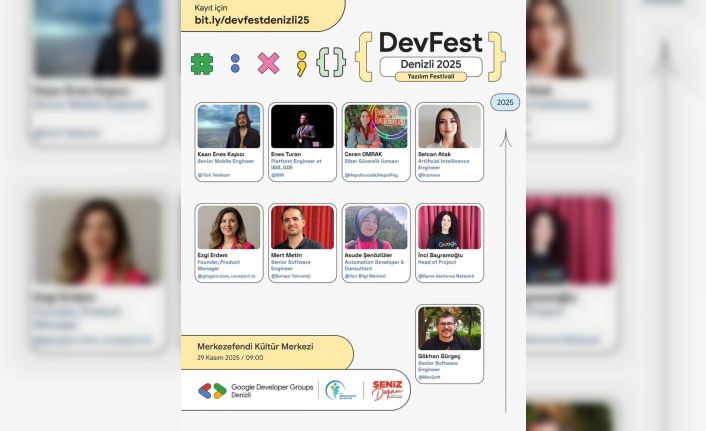Click the Google Developer Groups logo icon
The height and width of the screenshot is (431, 706).
[212, 390]
